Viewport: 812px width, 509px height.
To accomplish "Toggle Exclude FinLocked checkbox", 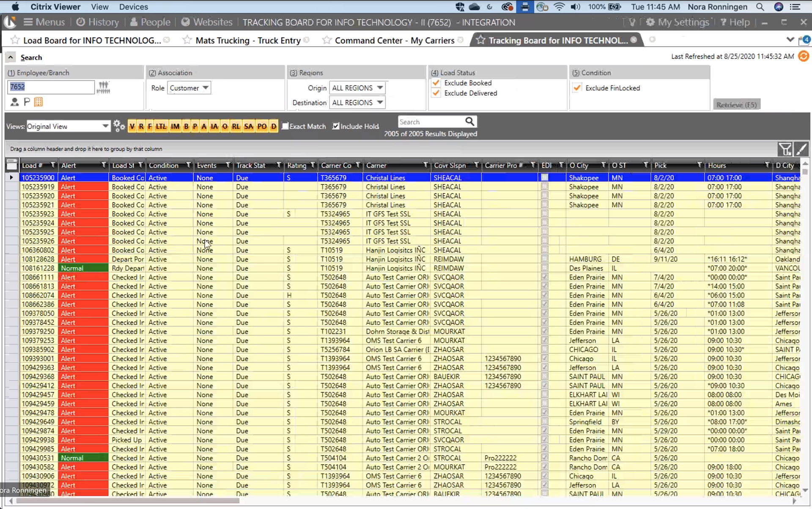I will (577, 88).
